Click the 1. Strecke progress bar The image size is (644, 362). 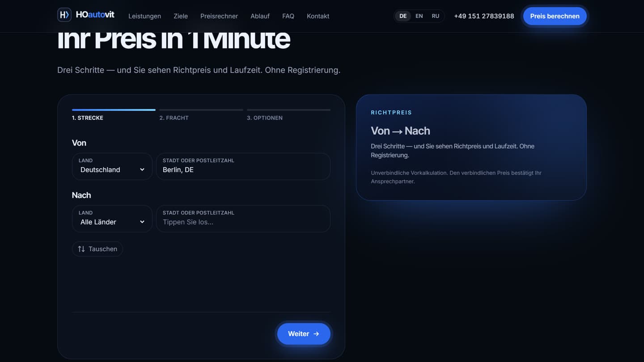(114, 110)
